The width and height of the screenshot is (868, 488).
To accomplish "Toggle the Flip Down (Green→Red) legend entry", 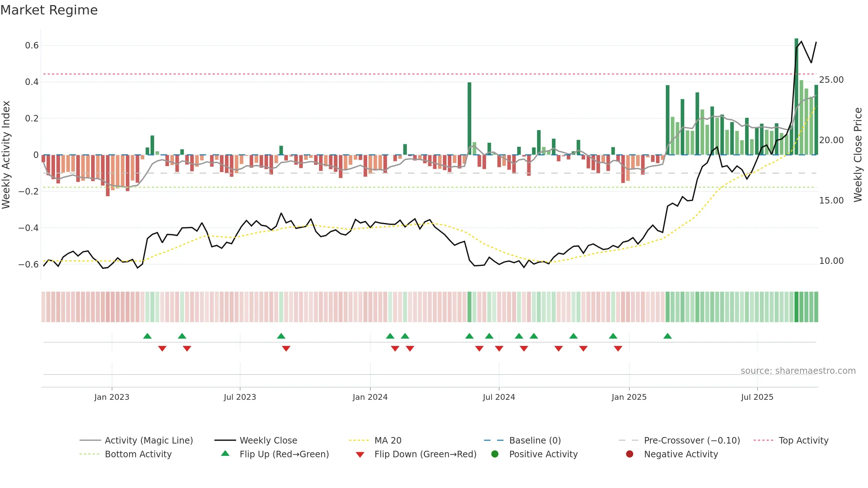I will pyautogui.click(x=416, y=454).
